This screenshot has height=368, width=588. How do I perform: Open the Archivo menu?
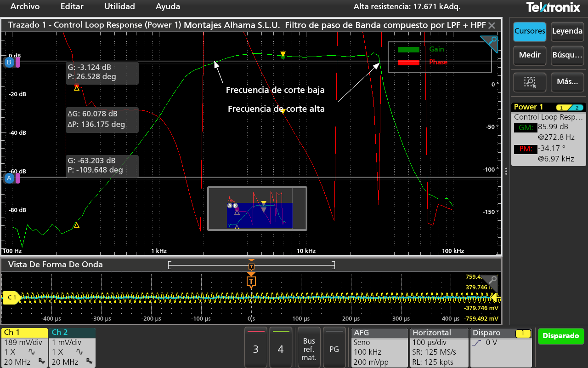click(x=25, y=6)
